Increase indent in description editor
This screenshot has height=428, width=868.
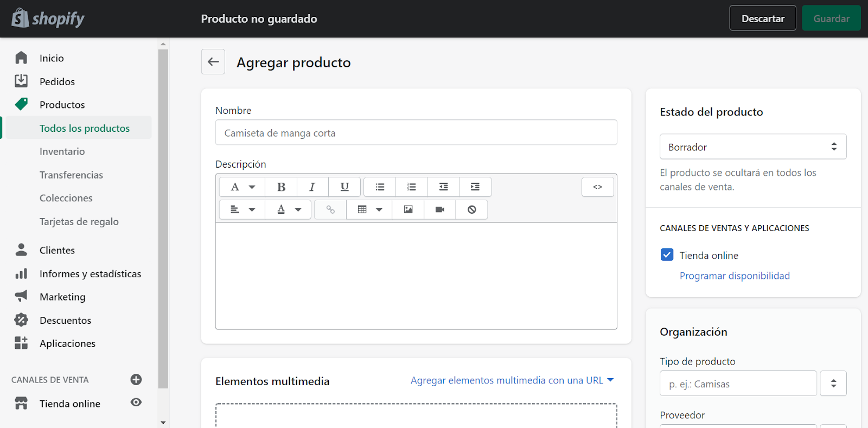pos(475,187)
